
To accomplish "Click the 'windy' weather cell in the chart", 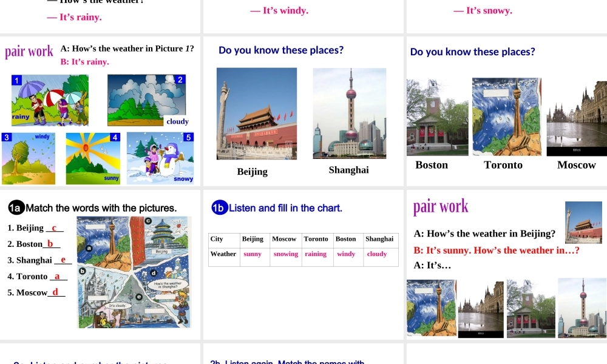I will click(x=348, y=257).
